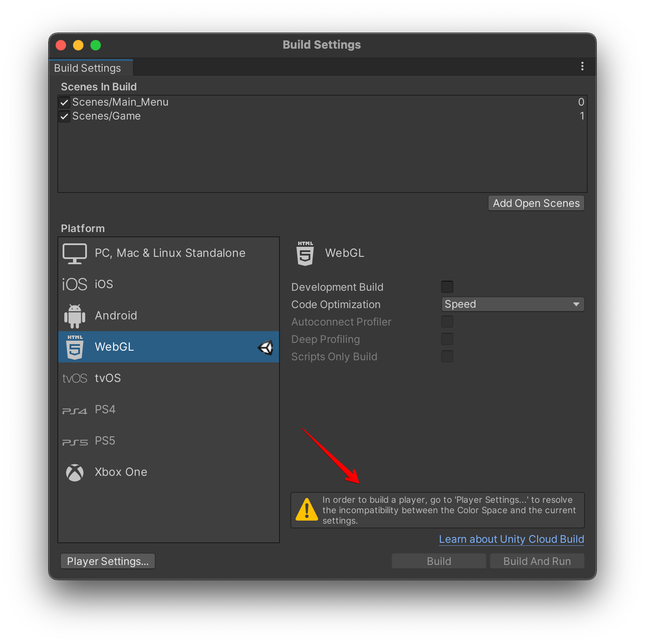
Task: Select PC, Mac & Linux Standalone platform
Action: [169, 253]
